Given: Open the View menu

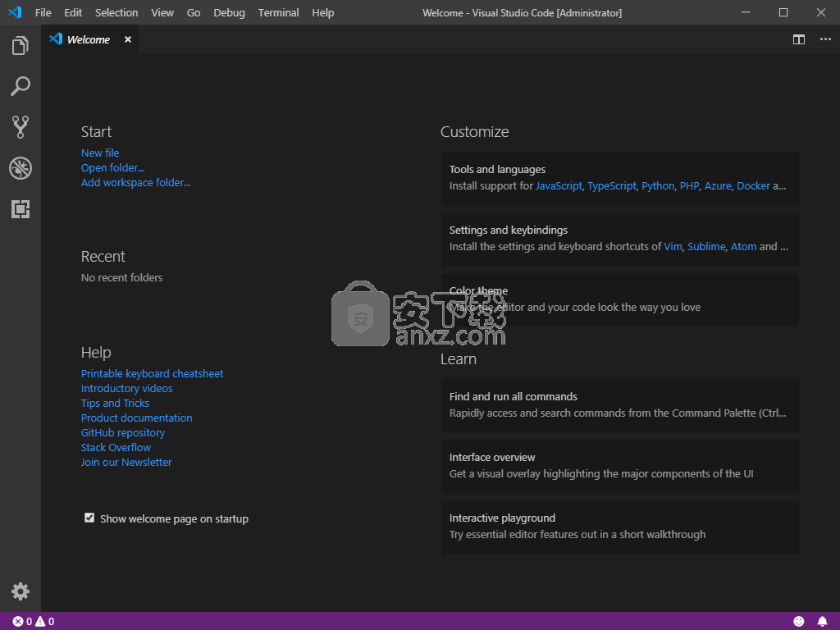Looking at the screenshot, I should pos(162,12).
